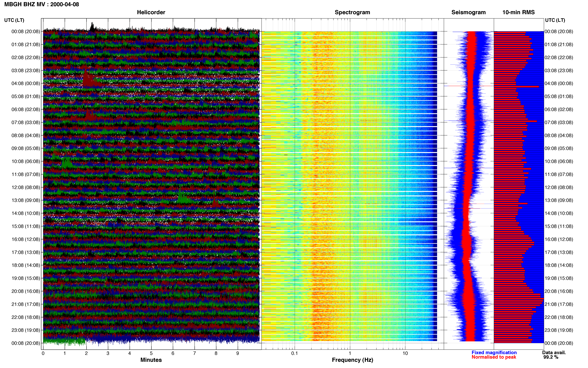588x368 pixels.
Task: Select the 'Helicorder' panel heading
Action: 151,12
